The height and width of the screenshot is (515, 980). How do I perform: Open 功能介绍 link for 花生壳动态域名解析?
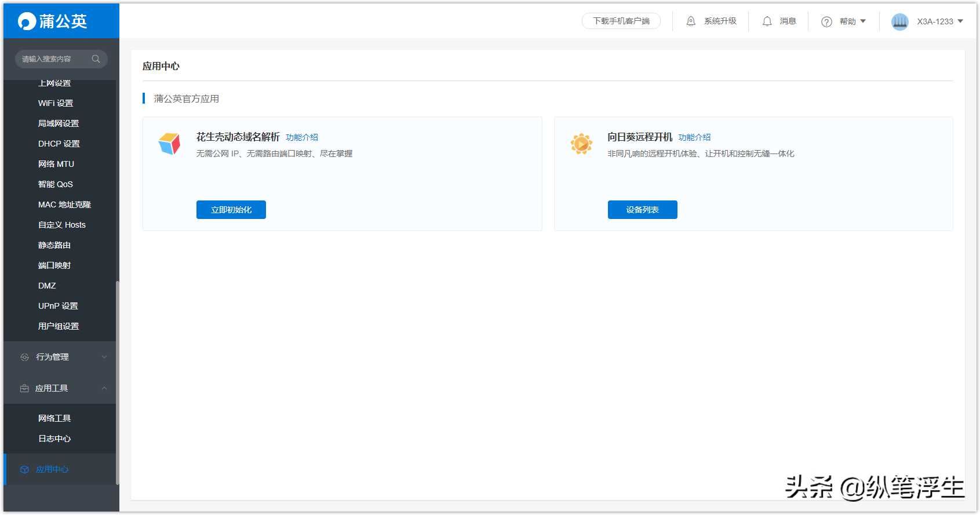pos(302,137)
